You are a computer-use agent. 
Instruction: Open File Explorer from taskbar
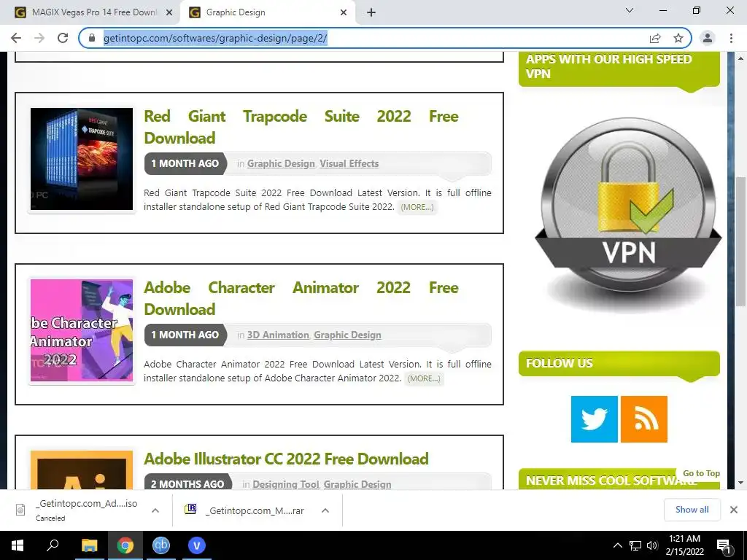click(x=89, y=545)
